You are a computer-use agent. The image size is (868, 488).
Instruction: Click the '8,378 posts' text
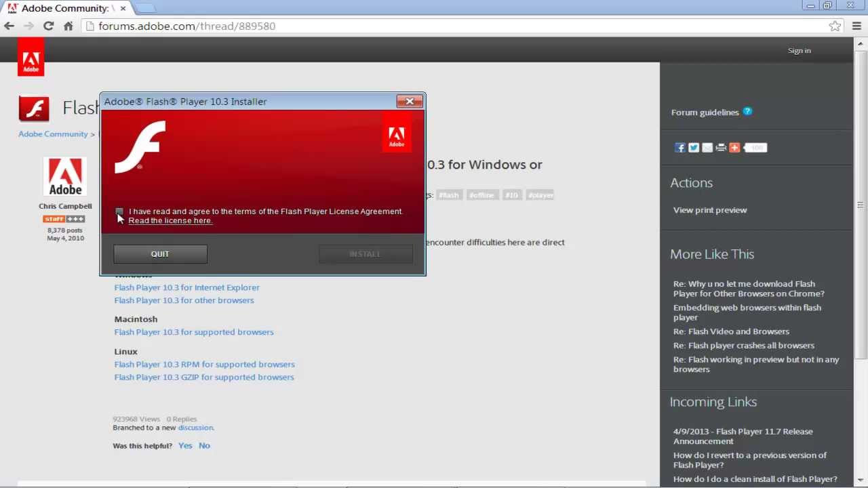pyautogui.click(x=65, y=230)
